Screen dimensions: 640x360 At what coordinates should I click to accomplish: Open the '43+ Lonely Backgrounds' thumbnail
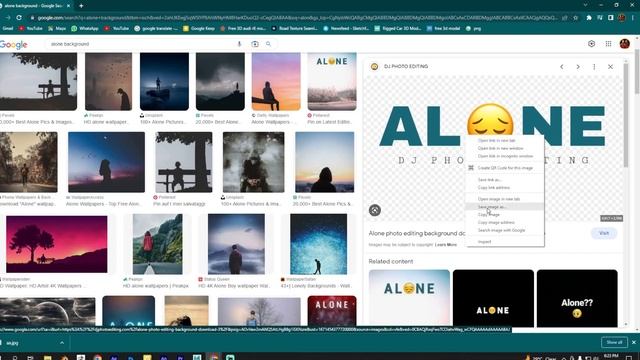[318, 244]
